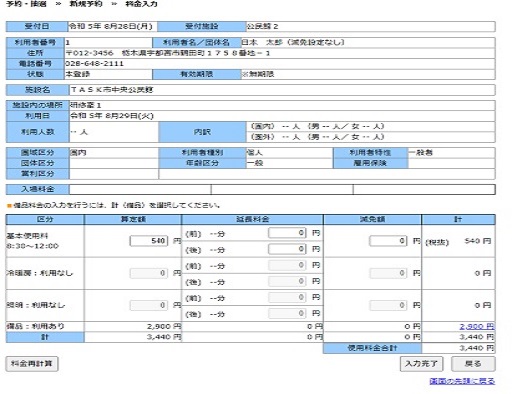512x394 pixels.
Task: Click the 冷暖房 (後) extension fee field
Action: 287,281
